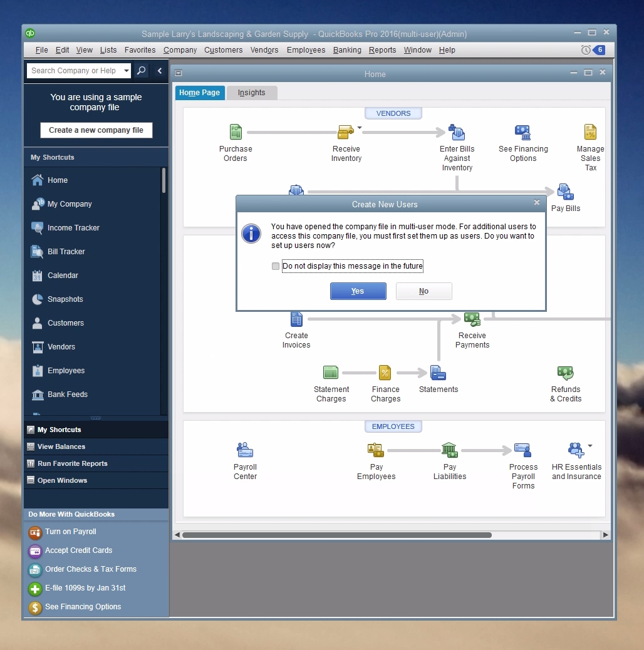Open the reminders clock icon
This screenshot has height=650, width=644.
(x=586, y=50)
